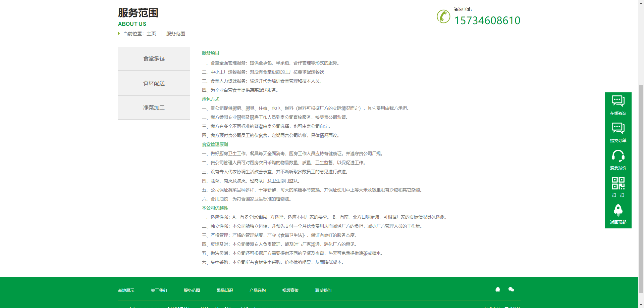644x308 pixels.
Task: Open the 净菜加工 sidebar tab
Action: coord(154,108)
